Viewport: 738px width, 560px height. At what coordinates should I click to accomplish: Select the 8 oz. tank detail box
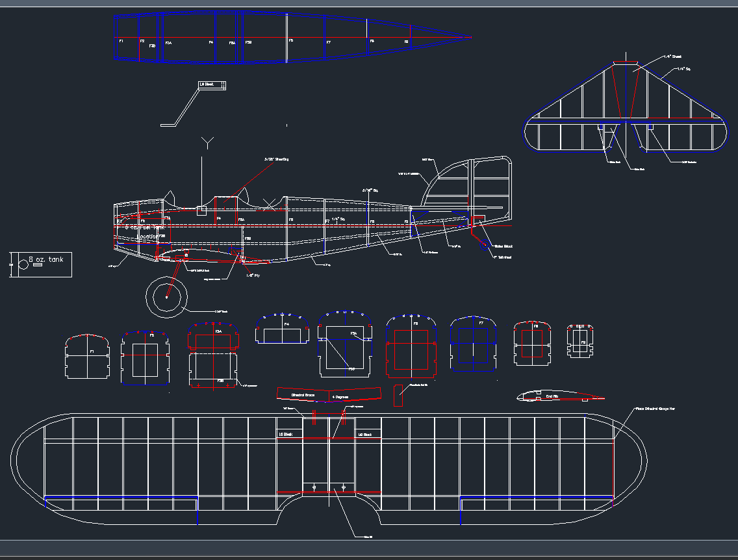coord(39,264)
